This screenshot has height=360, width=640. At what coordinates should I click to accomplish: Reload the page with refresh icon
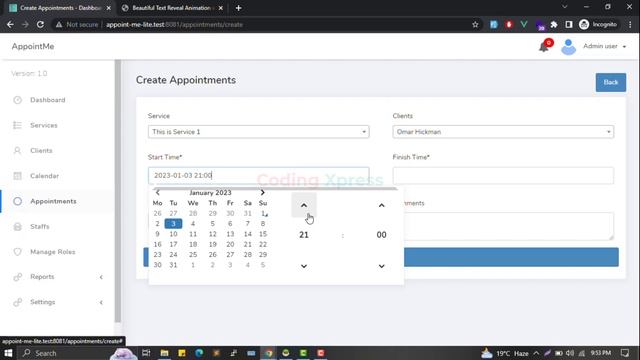(x=40, y=24)
